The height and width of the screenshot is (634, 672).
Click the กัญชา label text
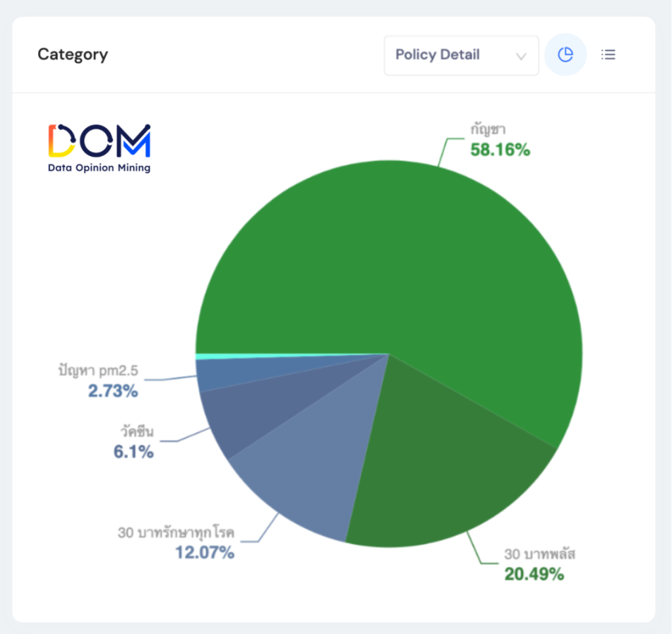click(487, 129)
